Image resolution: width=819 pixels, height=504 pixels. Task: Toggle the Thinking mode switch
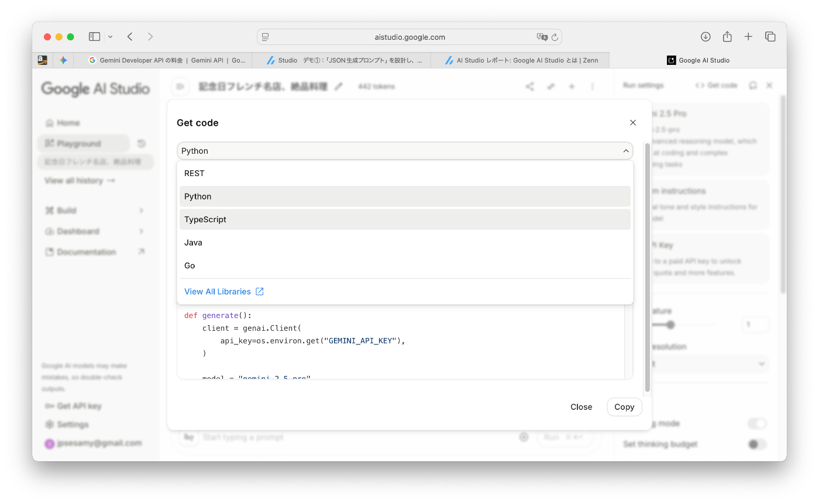point(757,423)
